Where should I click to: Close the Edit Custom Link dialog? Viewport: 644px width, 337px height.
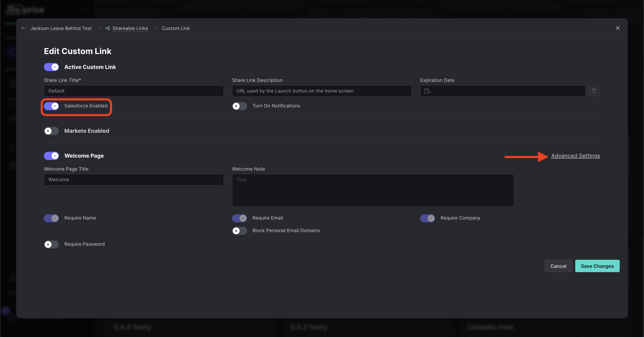618,28
